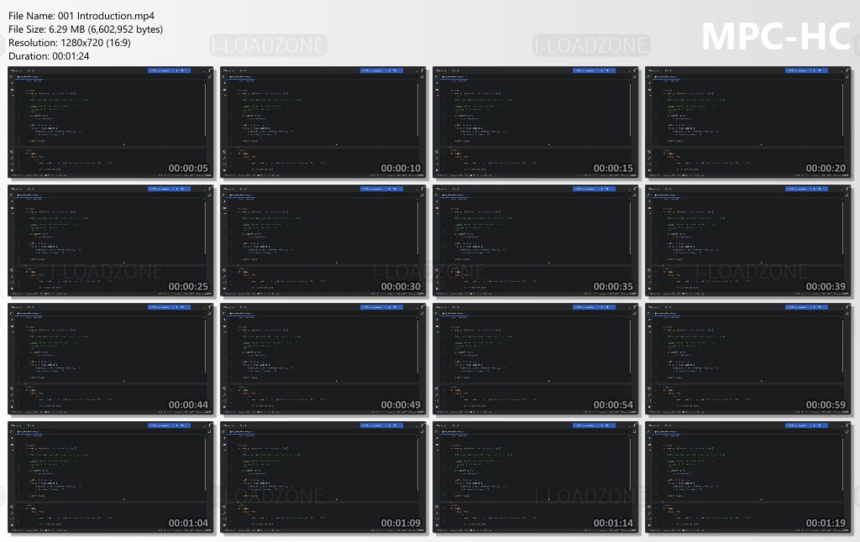
Task: Click the "File Size: 6.29 MB" line
Action: coord(86,29)
